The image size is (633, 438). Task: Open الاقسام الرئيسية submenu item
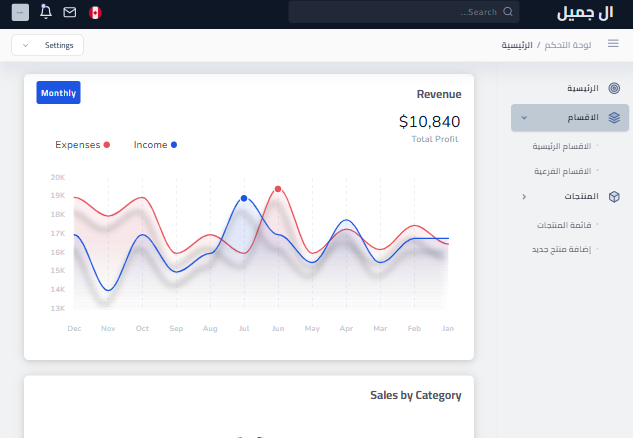click(x=563, y=146)
